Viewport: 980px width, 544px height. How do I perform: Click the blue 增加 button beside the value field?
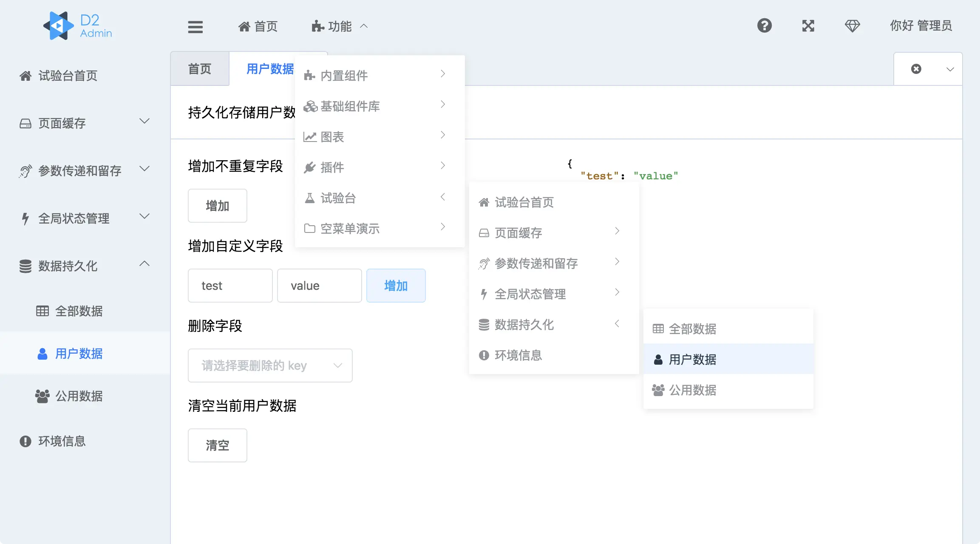(x=396, y=286)
